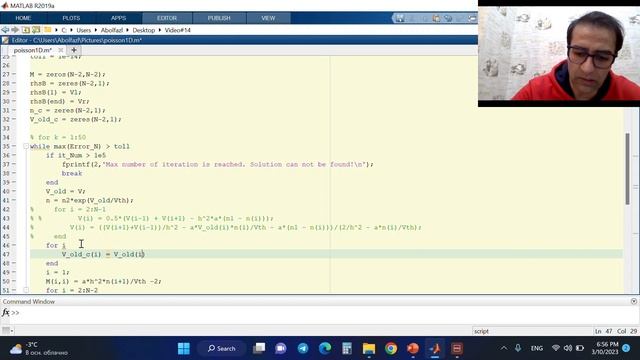Click the fprintf line on line 37
This screenshot has width=640, height=360.
click(x=218, y=164)
